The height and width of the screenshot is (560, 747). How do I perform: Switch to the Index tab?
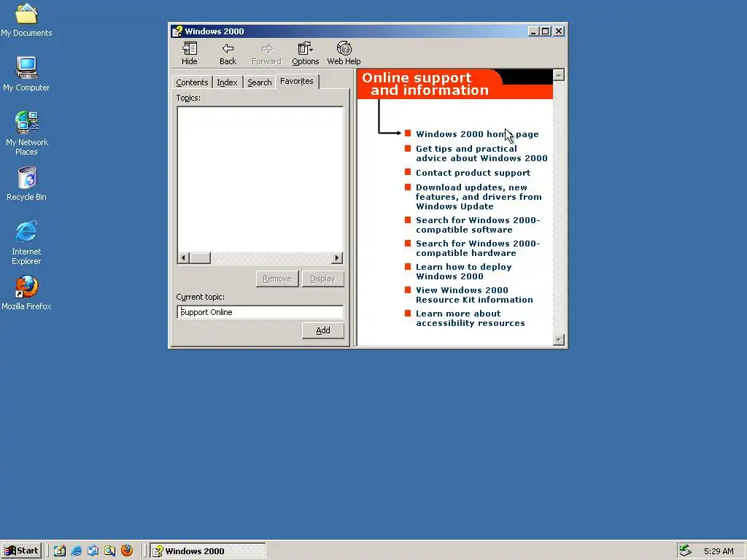(x=227, y=82)
